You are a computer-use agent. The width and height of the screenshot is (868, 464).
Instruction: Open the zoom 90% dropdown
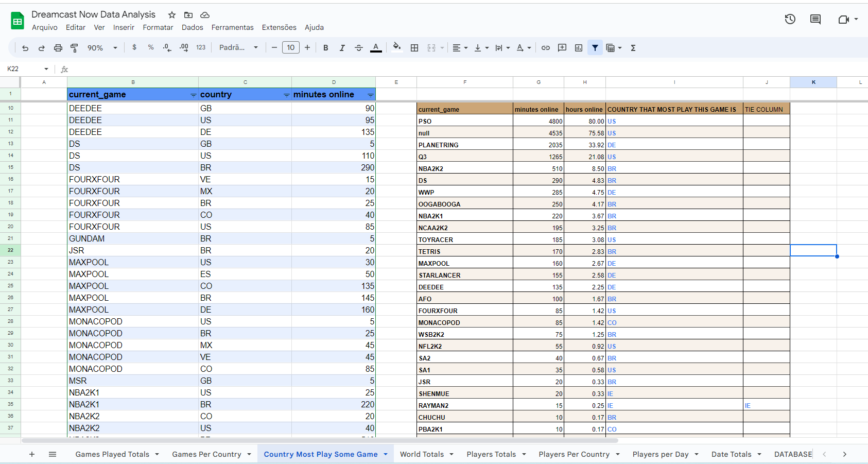102,48
